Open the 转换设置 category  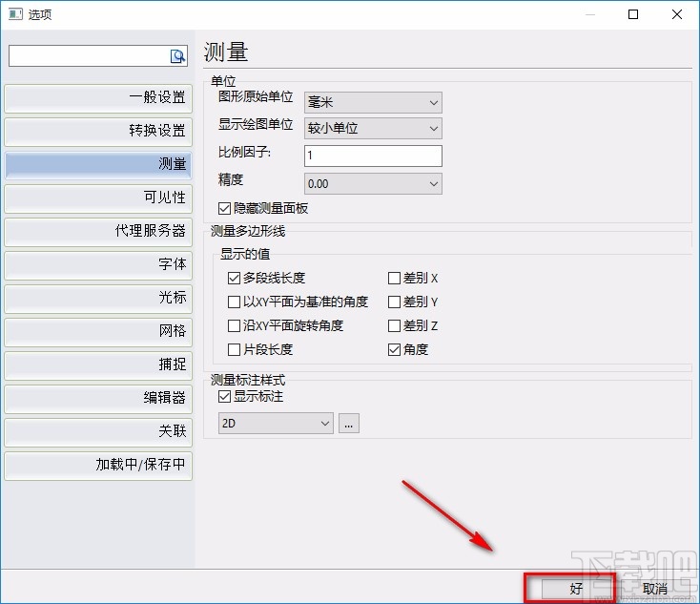pyautogui.click(x=98, y=132)
